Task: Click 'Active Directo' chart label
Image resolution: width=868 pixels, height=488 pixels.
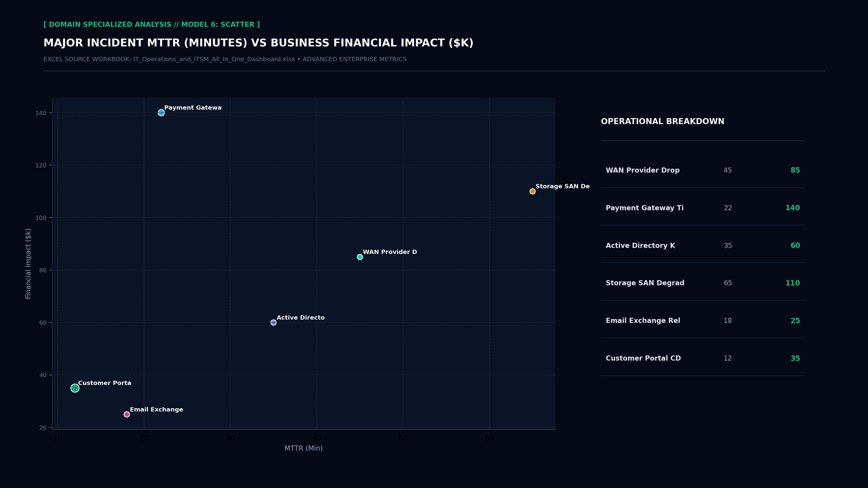Action: [300, 318]
